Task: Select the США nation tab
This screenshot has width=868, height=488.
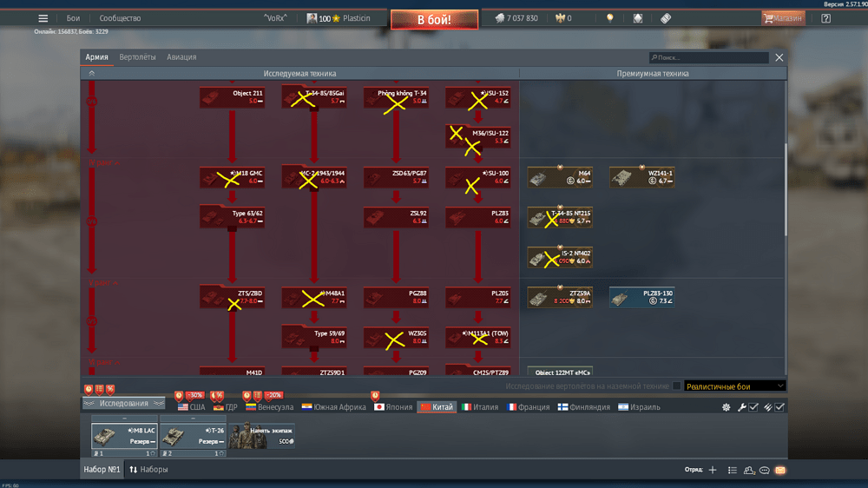Action: click(192, 407)
